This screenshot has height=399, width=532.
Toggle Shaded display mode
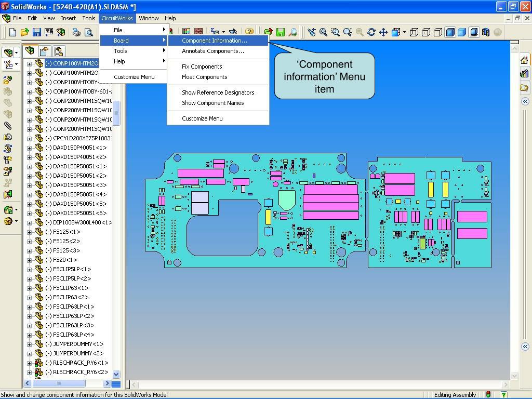462,32
